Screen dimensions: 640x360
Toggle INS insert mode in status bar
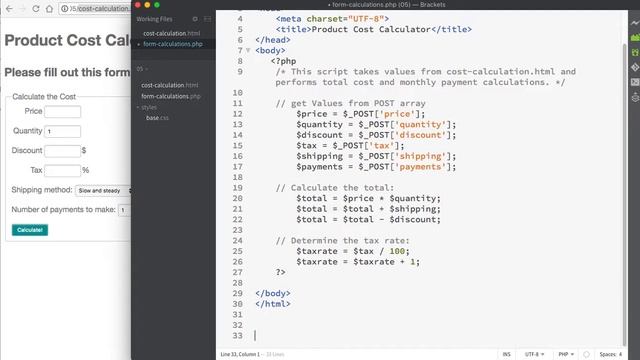(x=507, y=354)
